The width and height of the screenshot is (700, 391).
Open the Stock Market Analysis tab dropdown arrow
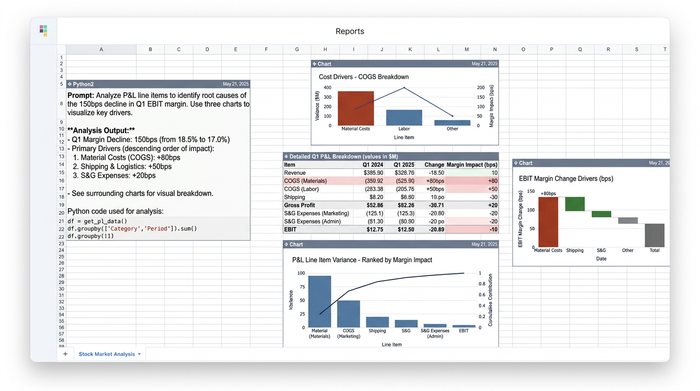pyautogui.click(x=139, y=354)
